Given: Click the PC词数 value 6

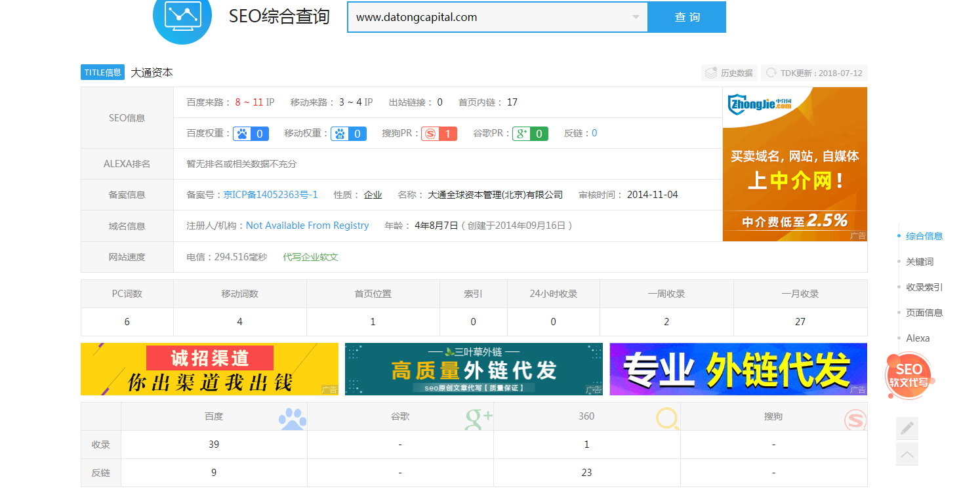Looking at the screenshot, I should click(127, 322).
